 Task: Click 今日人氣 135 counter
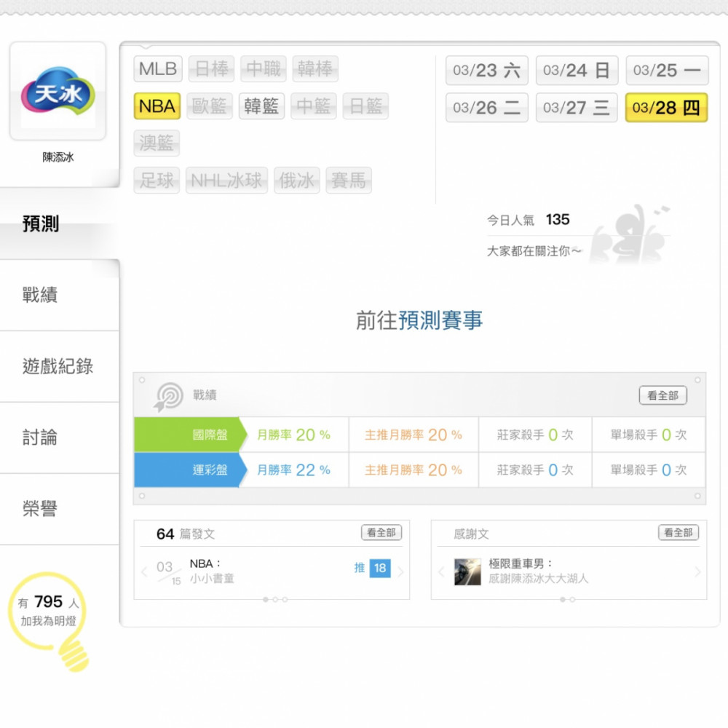coord(529,220)
